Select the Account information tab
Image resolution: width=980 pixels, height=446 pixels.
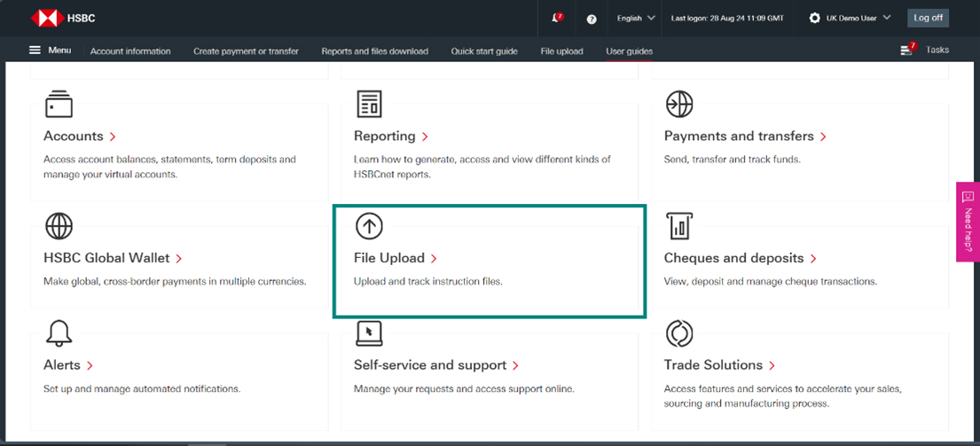pyautogui.click(x=130, y=51)
